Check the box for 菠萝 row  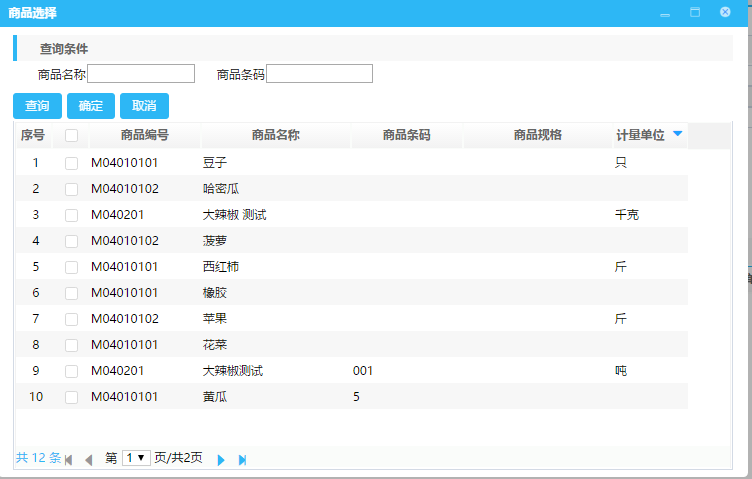71,241
